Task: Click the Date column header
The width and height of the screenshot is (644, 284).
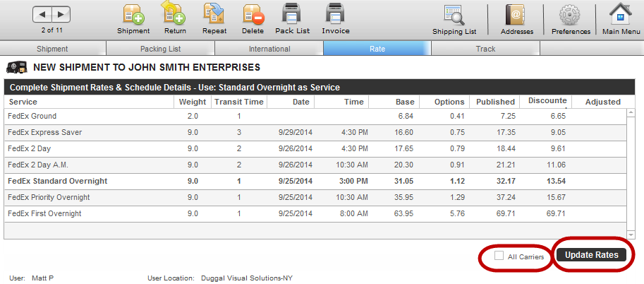Action: point(291,102)
